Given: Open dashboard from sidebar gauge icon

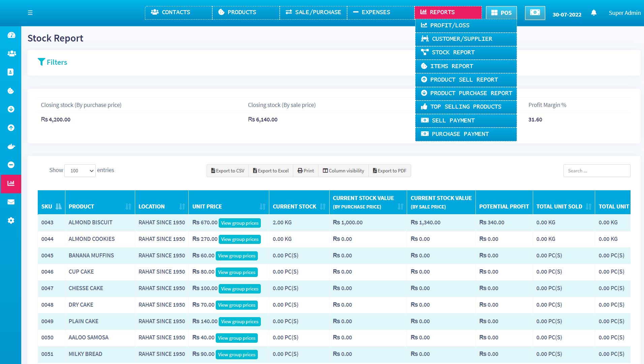Looking at the screenshot, I should pyautogui.click(x=11, y=35).
